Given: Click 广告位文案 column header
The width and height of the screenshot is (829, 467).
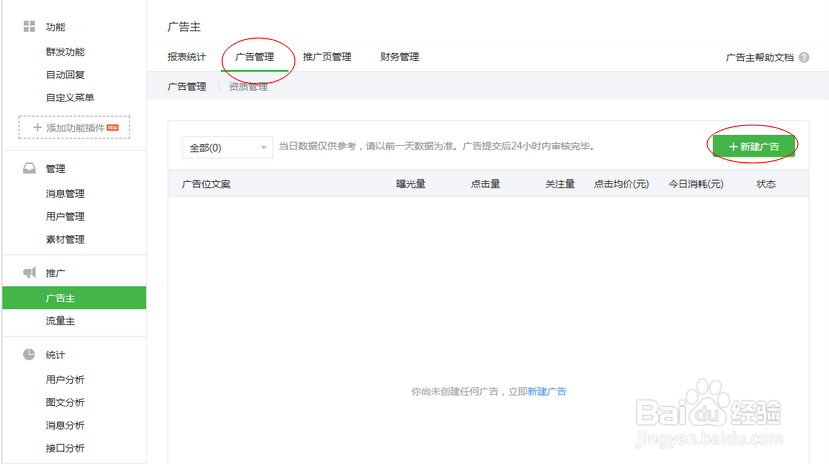Looking at the screenshot, I should 206,184.
